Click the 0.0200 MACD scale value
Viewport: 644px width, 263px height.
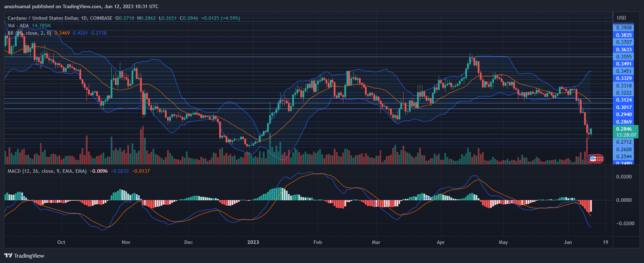[624, 177]
